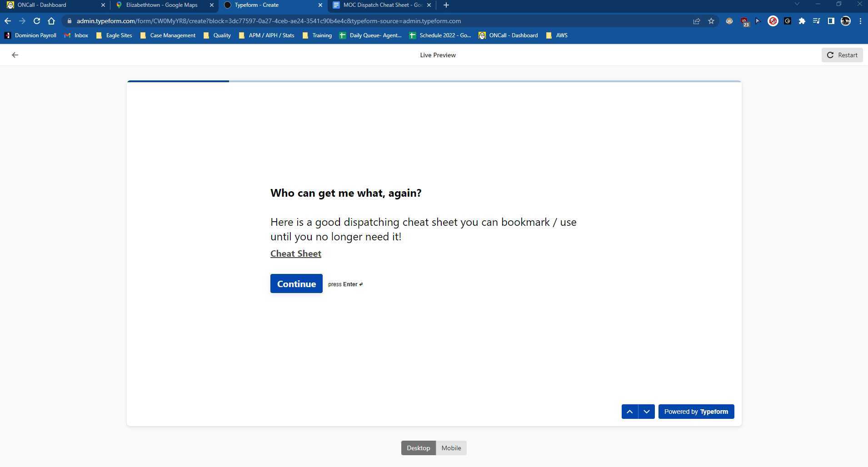
Task: Switch to the MOC Dispatch Cheat Sheet tab
Action: click(x=382, y=5)
